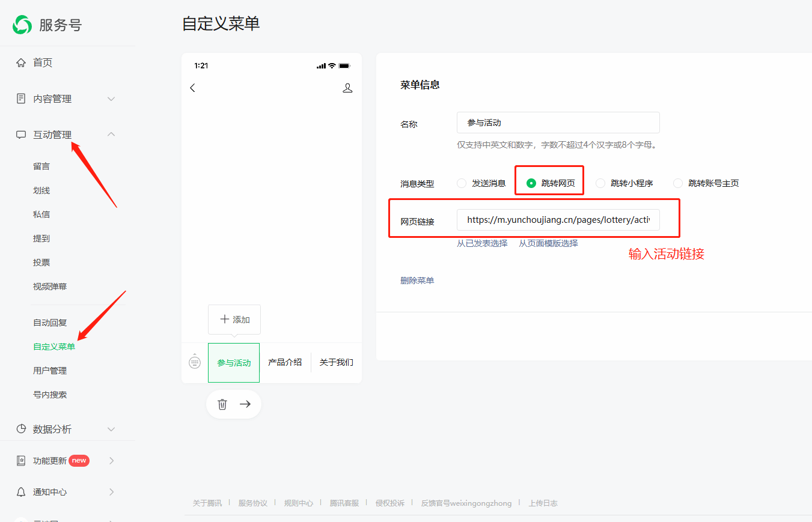Open 投票 in sidebar

(x=41, y=263)
